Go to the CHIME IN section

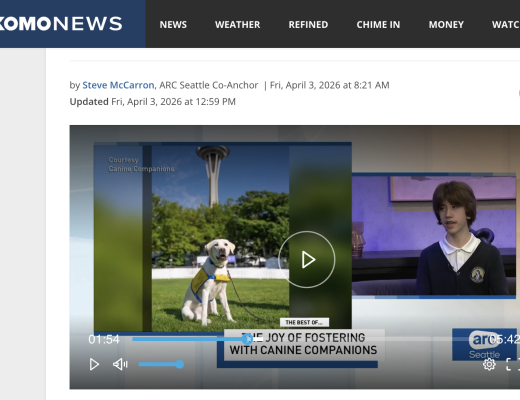coord(378,25)
